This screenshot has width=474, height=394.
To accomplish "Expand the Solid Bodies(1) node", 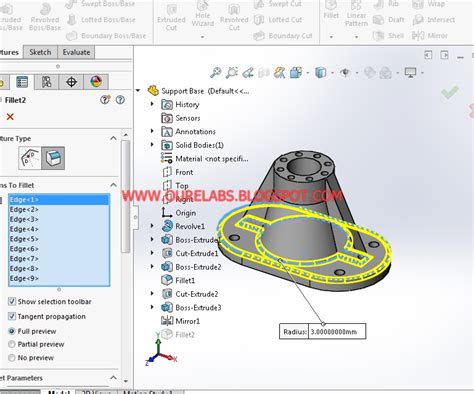I will pos(152,145).
